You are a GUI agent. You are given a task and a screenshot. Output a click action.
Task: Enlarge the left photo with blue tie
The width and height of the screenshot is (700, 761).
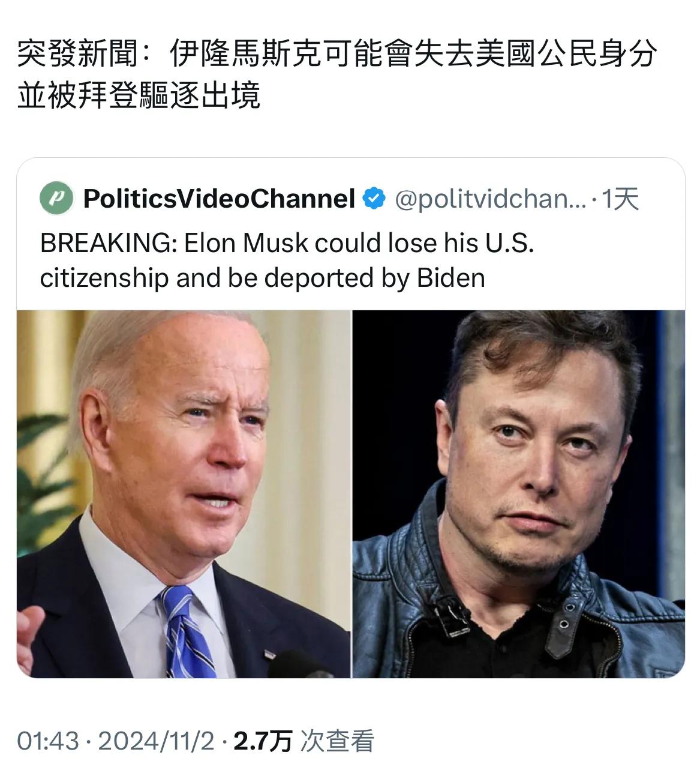pyautogui.click(x=184, y=494)
